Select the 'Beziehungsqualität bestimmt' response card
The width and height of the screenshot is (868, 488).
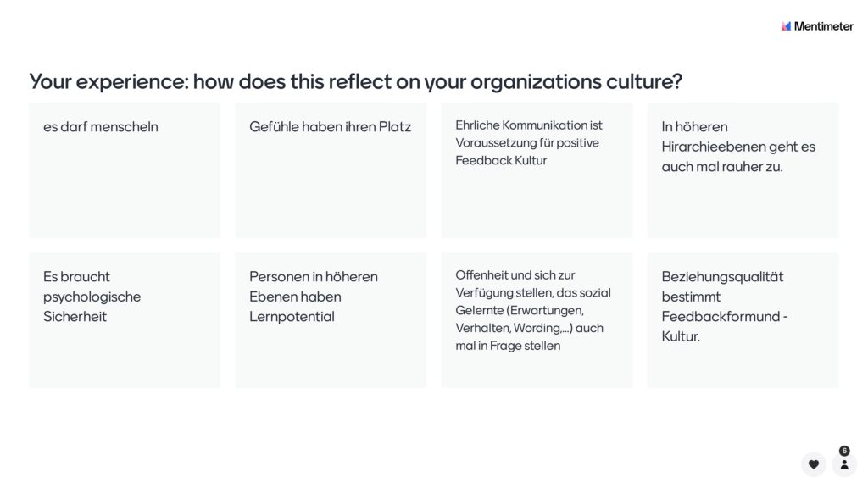pyautogui.click(x=743, y=320)
